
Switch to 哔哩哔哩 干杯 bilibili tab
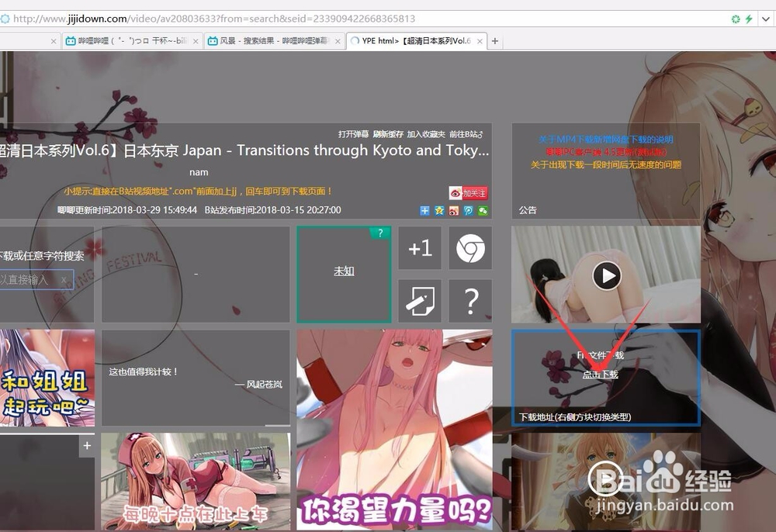pos(132,41)
